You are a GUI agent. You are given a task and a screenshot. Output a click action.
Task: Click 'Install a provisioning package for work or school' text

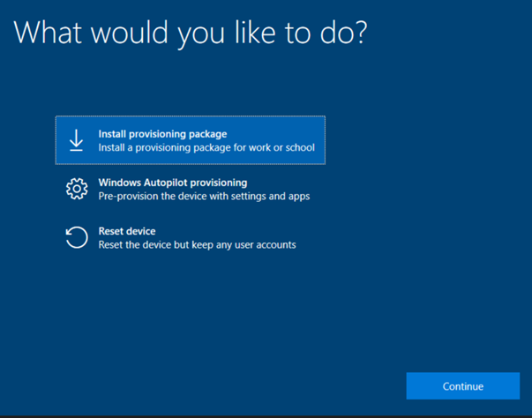click(x=206, y=148)
